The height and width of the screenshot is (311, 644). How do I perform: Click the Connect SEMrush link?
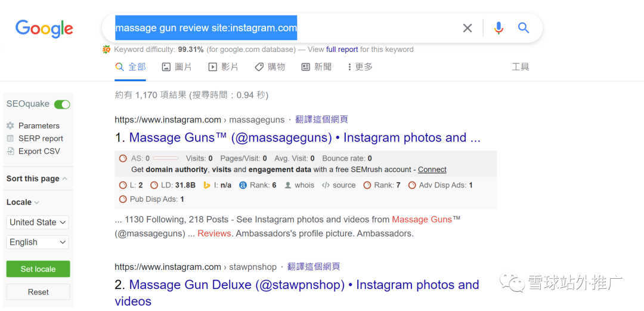pos(432,170)
